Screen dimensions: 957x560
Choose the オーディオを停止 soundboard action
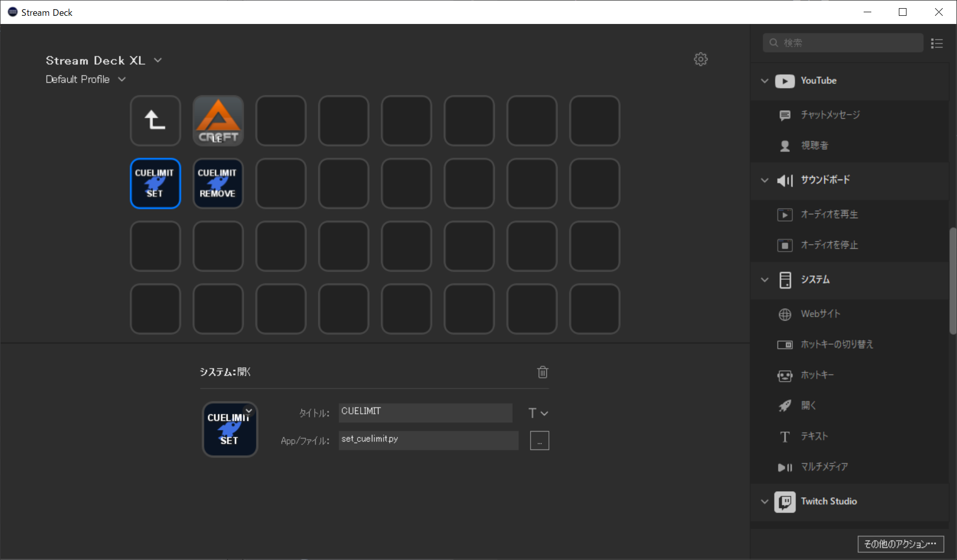pos(829,245)
